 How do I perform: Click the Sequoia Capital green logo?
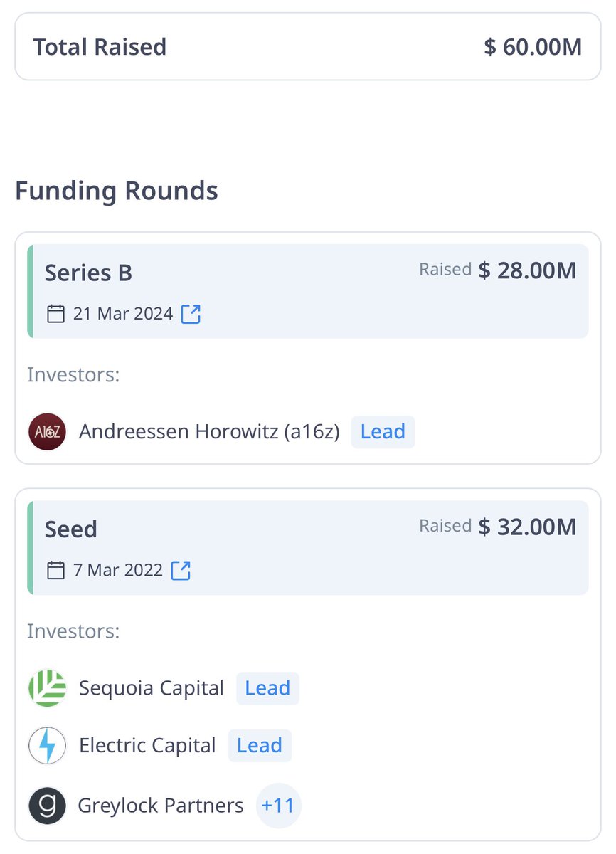pyautogui.click(x=47, y=688)
